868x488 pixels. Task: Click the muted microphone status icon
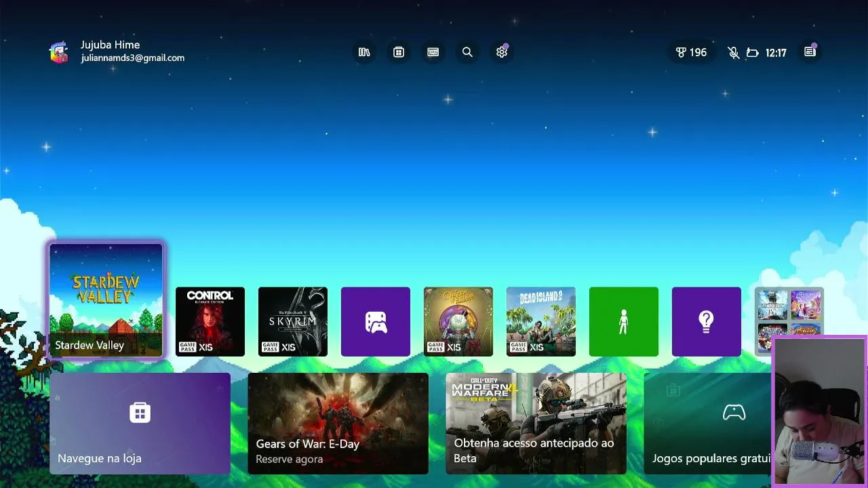click(x=733, y=52)
